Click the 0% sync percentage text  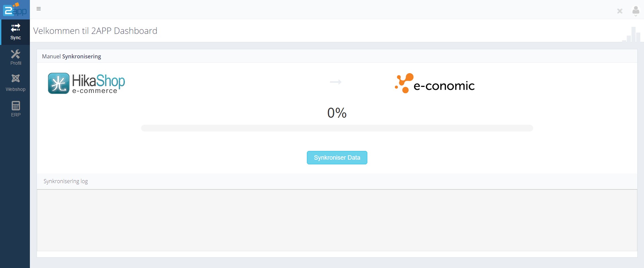337,113
